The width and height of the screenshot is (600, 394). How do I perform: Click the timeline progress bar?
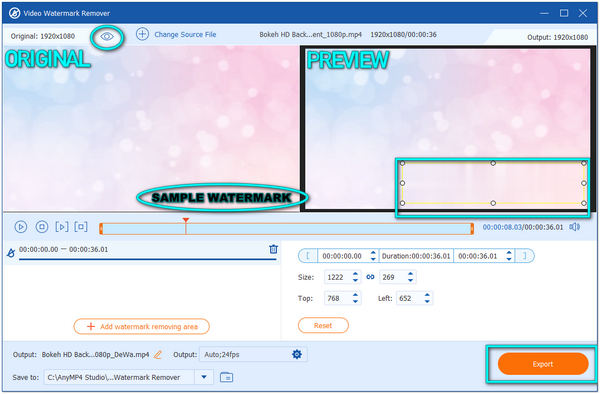286,229
